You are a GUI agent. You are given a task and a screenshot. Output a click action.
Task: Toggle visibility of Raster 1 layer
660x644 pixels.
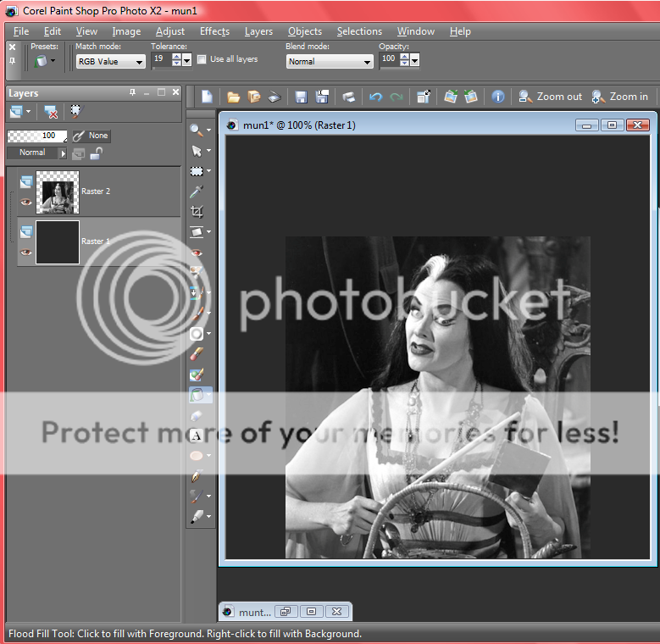(x=26, y=253)
